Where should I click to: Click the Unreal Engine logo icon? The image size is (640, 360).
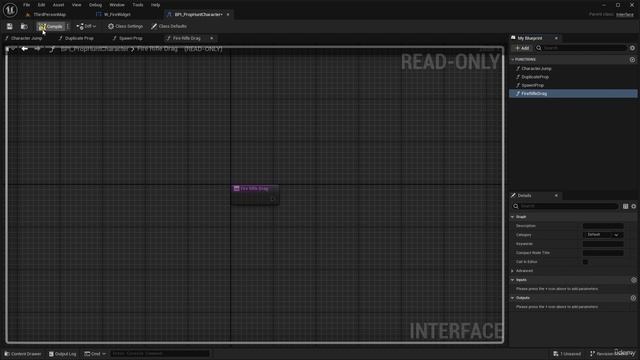[10, 10]
